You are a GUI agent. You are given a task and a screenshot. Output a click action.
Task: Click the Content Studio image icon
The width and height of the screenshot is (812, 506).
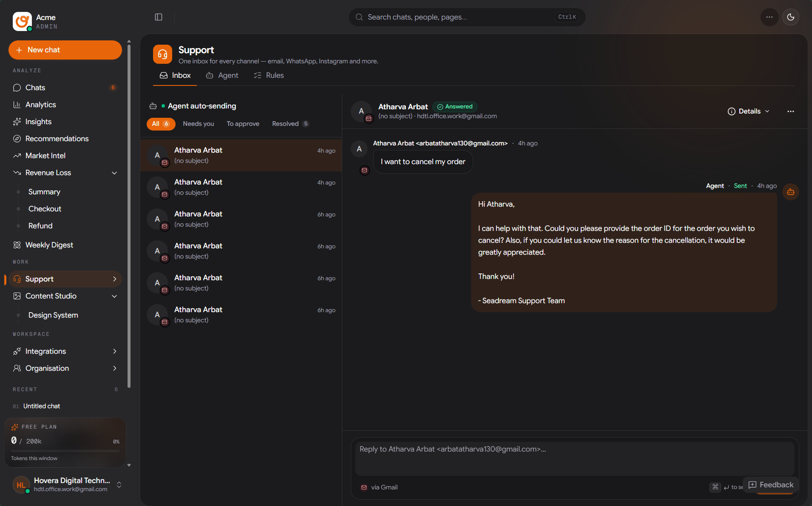click(x=17, y=296)
